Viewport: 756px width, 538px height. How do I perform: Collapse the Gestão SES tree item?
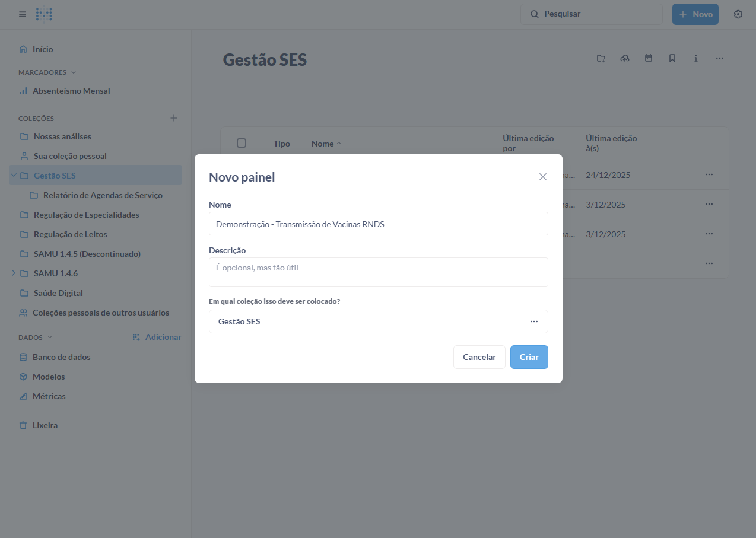(x=14, y=176)
